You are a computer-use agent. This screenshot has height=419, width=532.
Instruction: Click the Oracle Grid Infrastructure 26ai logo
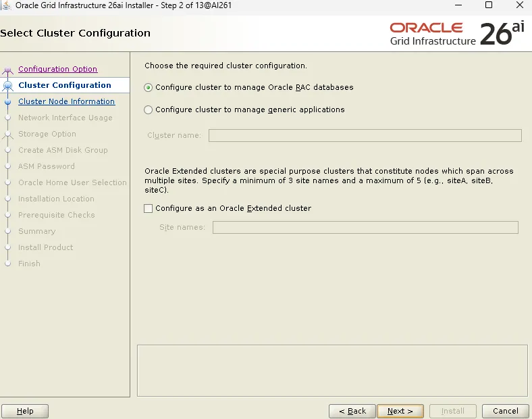tap(457, 33)
